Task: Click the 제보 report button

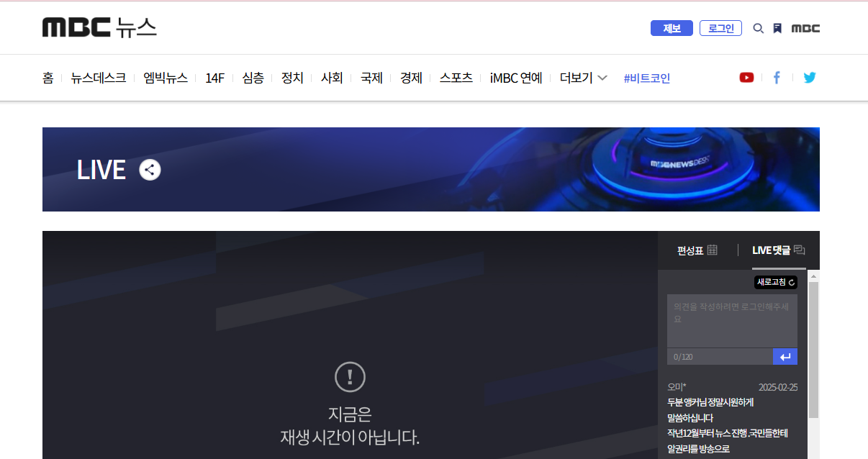Action: (x=672, y=27)
